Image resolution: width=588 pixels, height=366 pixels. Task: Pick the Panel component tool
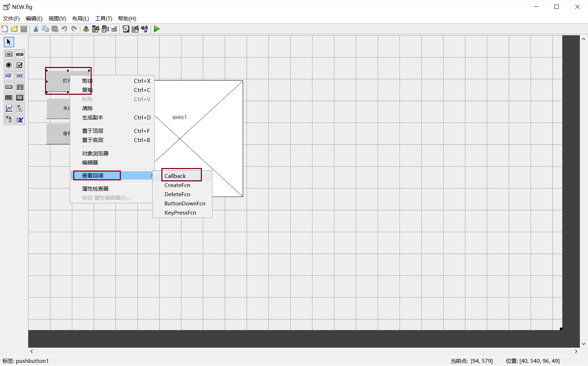coord(20,109)
